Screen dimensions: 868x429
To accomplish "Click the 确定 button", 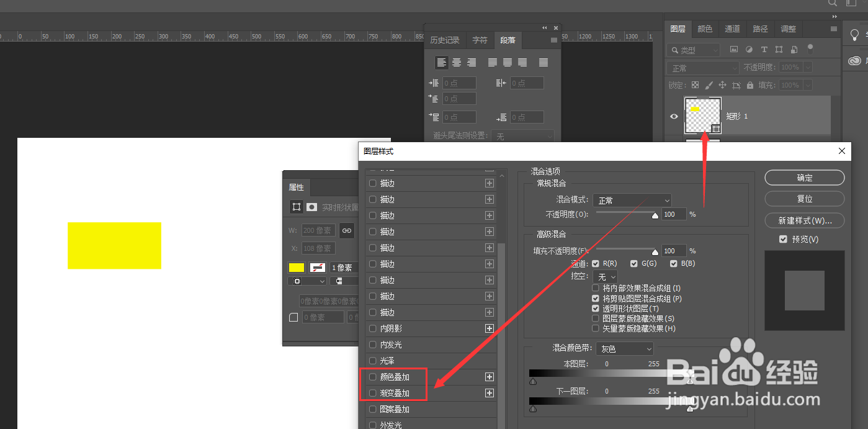I will pos(805,178).
